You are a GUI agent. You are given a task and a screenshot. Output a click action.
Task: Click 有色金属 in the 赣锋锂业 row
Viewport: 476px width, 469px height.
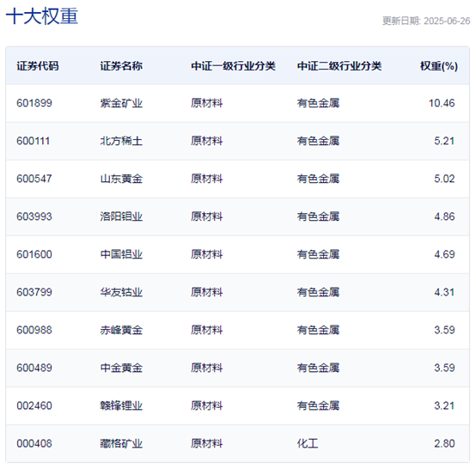click(318, 405)
